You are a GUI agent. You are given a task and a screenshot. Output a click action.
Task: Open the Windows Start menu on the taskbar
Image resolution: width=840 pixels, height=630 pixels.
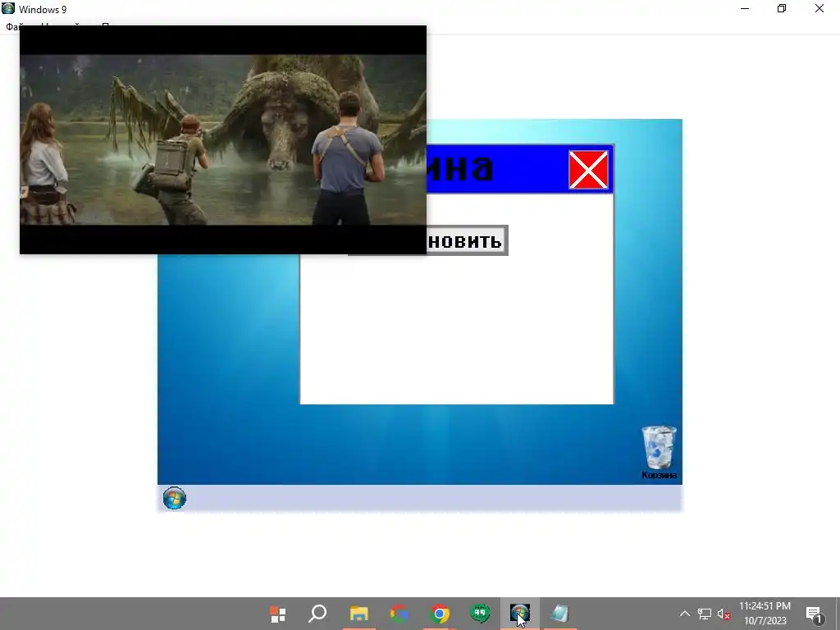tap(277, 614)
